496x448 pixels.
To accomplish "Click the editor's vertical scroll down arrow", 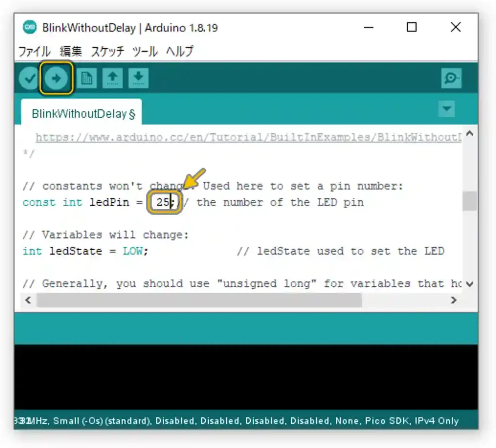I will (470, 284).
